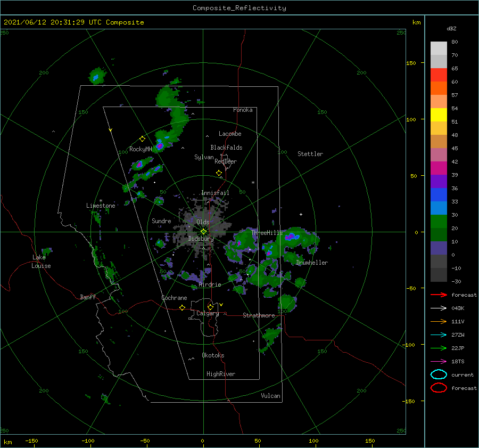Click the storm cell northeast of RockyMH
479x448 pixels.
(x=160, y=146)
